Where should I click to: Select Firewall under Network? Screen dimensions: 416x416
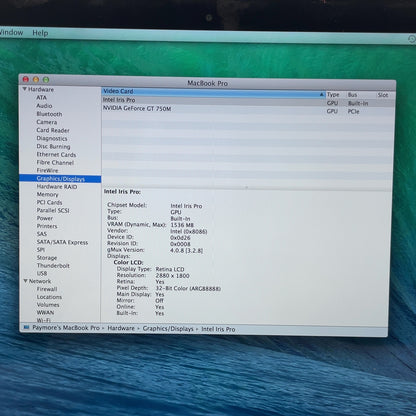(x=47, y=289)
